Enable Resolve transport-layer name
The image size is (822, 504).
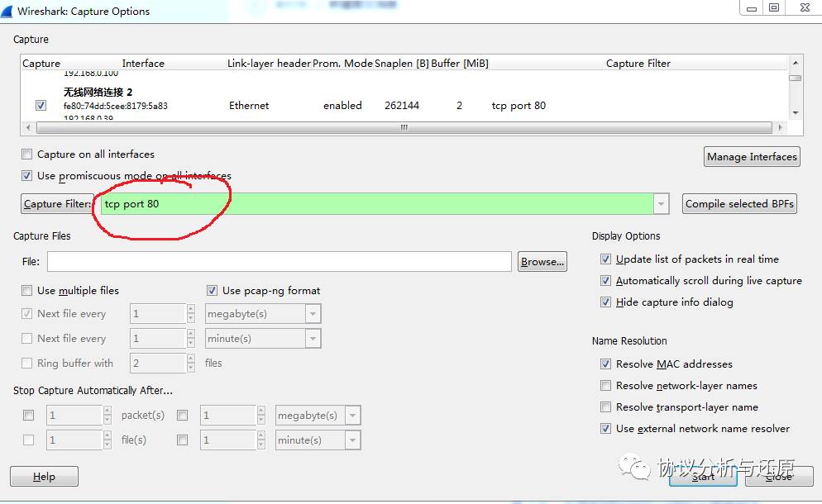pos(605,407)
